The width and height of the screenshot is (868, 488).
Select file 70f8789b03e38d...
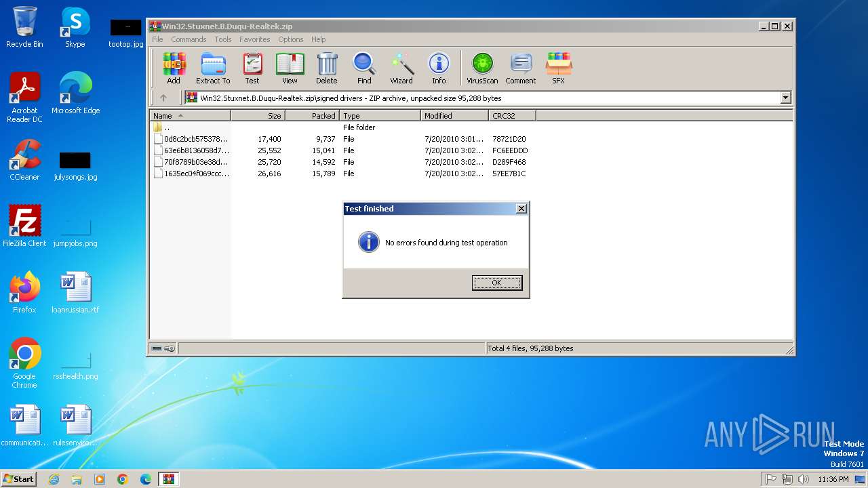[x=342, y=162]
